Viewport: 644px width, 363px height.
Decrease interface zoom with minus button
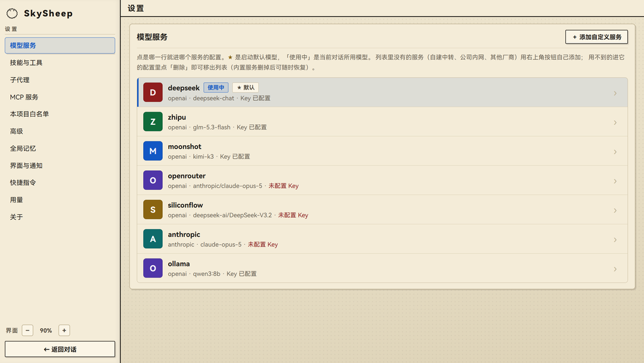27,330
